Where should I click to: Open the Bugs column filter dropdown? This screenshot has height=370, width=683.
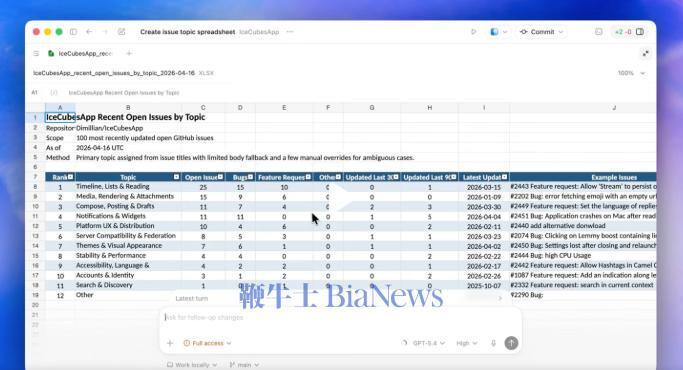(x=250, y=177)
